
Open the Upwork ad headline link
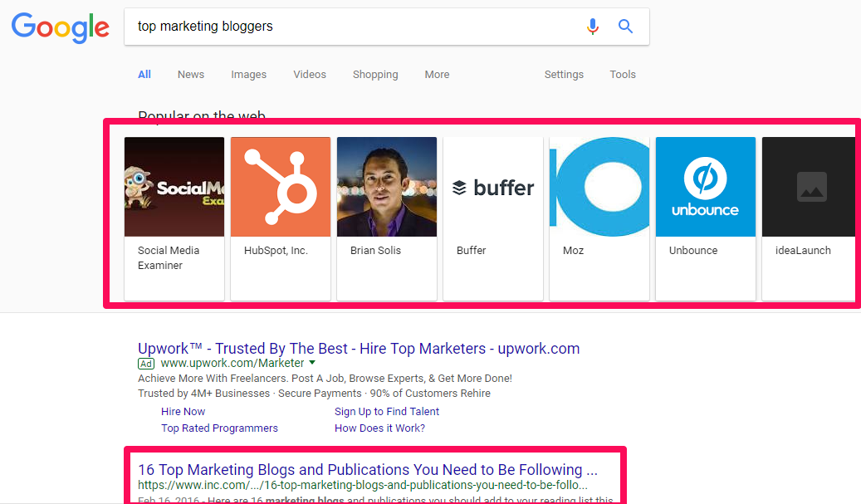359,349
